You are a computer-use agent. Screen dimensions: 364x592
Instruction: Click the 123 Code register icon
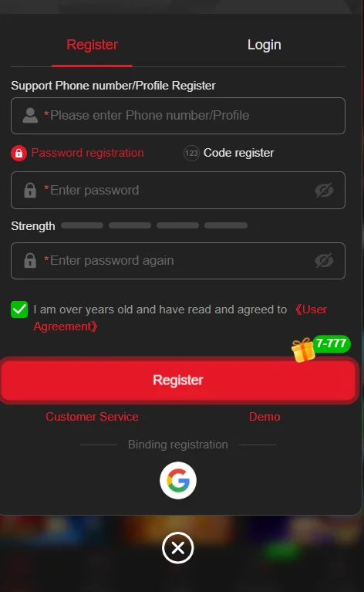point(191,154)
